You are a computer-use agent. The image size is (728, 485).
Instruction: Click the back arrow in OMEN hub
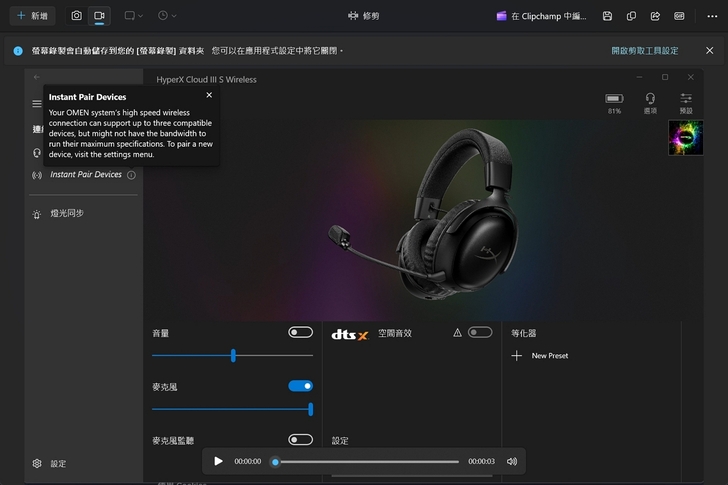coord(37,77)
